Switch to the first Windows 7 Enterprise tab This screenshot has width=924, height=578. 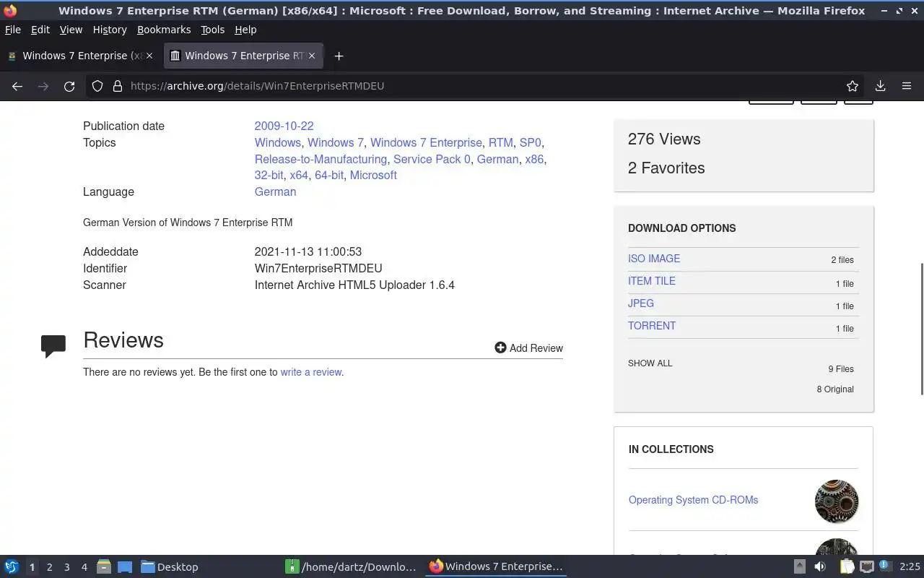coord(79,56)
